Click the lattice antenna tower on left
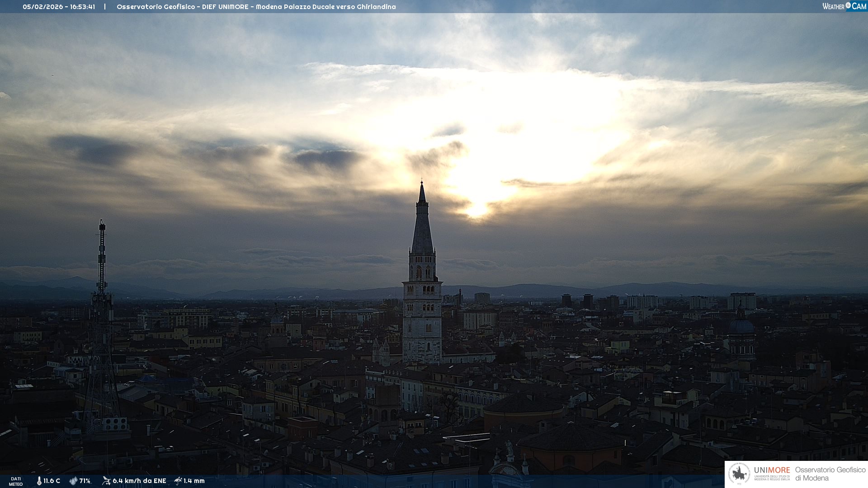Image resolution: width=868 pixels, height=488 pixels. coord(102,316)
